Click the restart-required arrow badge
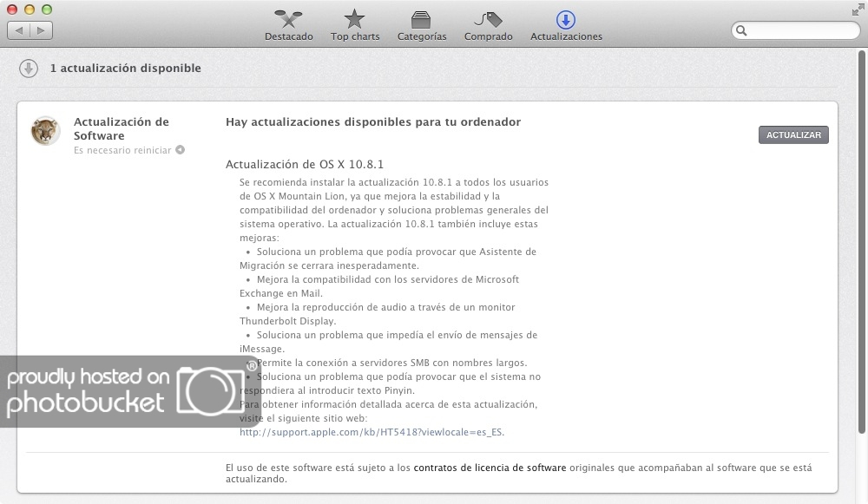Image resolution: width=868 pixels, height=504 pixels. (x=180, y=150)
